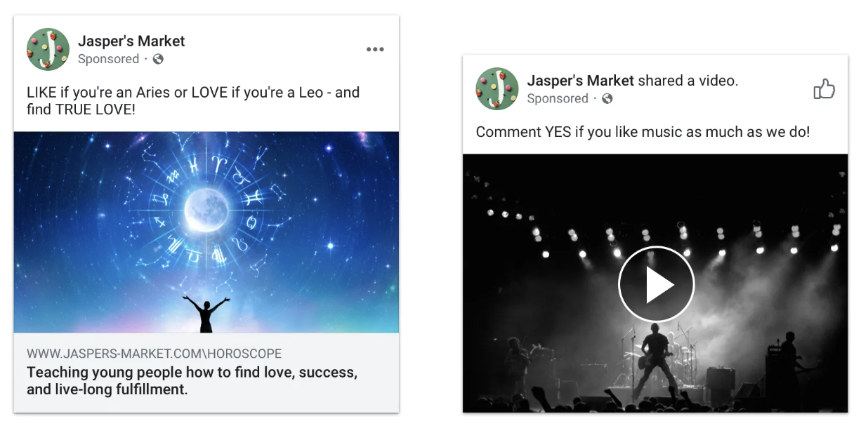Click the globe privacy icon on the left ad
The height and width of the screenshot is (428, 868).
(x=157, y=60)
